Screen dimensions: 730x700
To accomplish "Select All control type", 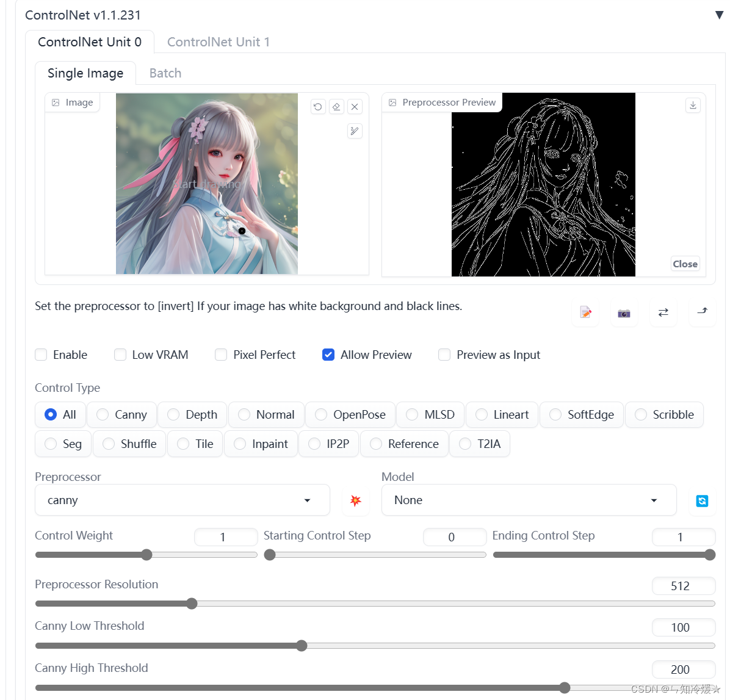I will point(60,415).
